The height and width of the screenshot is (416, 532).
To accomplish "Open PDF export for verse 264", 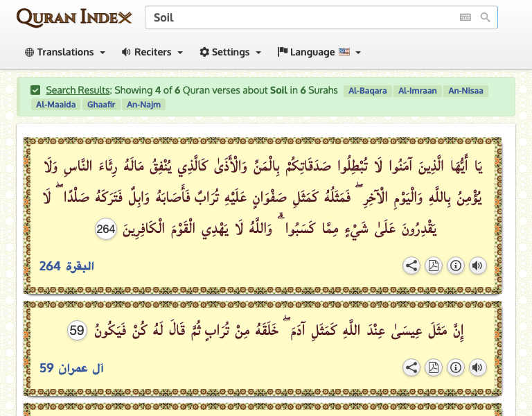I will (x=433, y=266).
